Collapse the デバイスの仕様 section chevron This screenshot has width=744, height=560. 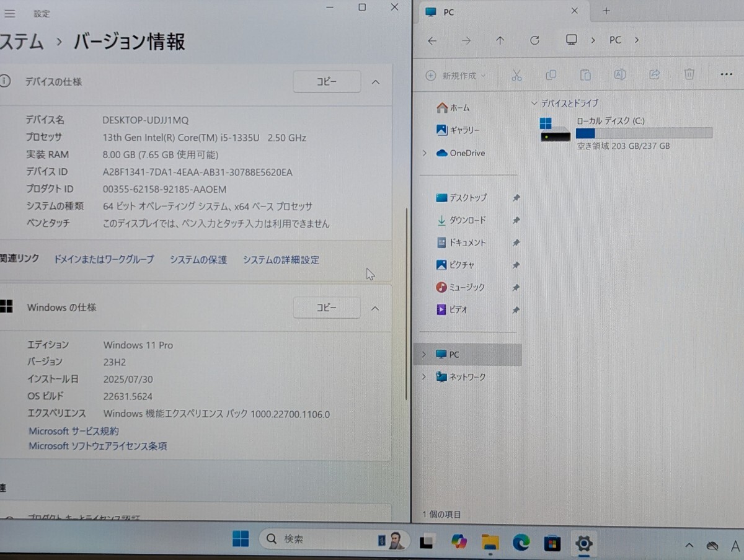pyautogui.click(x=375, y=81)
